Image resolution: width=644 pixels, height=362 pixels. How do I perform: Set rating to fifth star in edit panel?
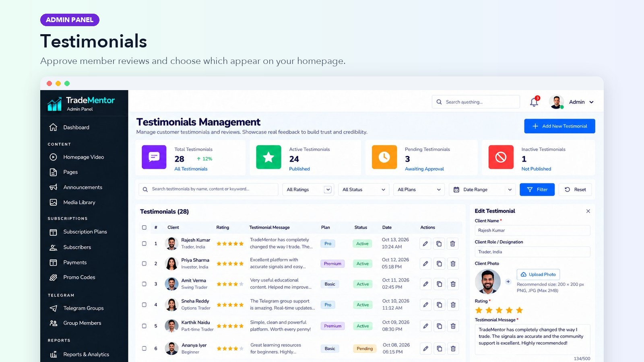(520, 310)
